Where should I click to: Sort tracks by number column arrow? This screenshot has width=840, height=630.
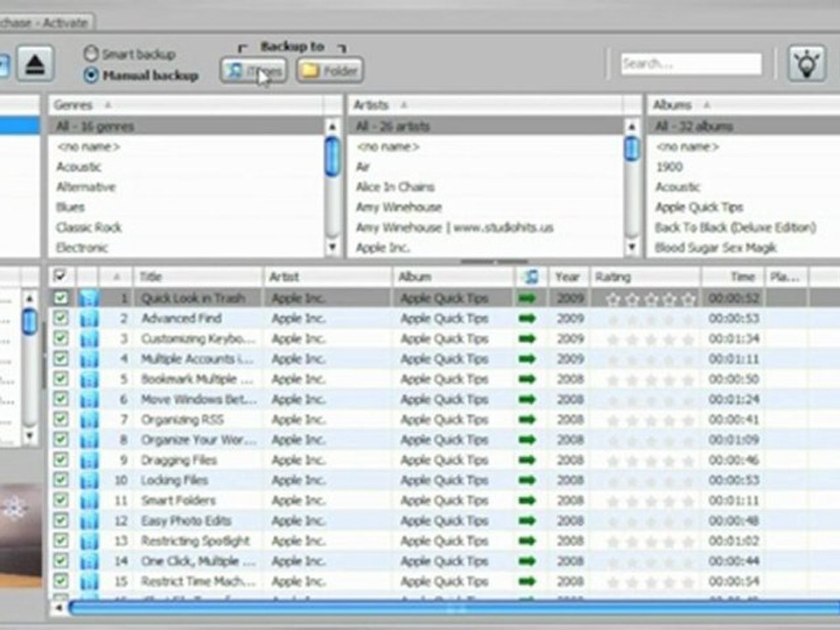(x=116, y=277)
